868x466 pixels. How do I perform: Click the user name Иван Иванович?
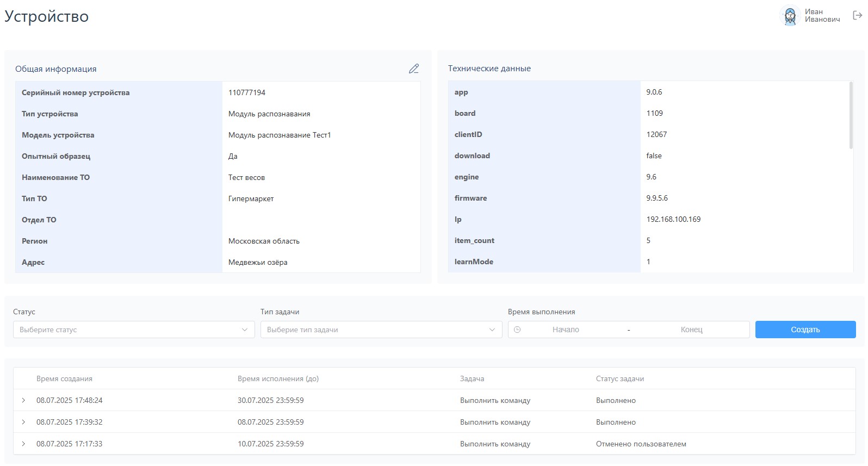pos(822,16)
